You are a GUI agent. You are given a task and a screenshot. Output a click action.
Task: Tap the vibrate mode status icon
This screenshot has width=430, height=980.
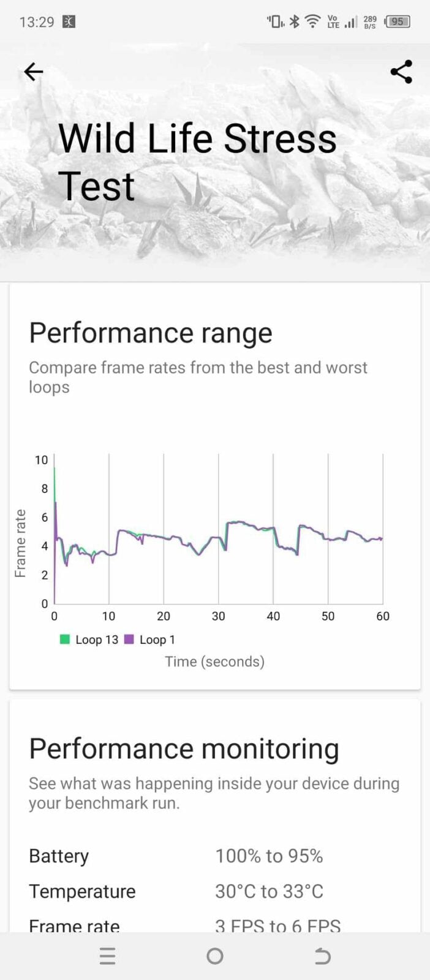coord(275,21)
